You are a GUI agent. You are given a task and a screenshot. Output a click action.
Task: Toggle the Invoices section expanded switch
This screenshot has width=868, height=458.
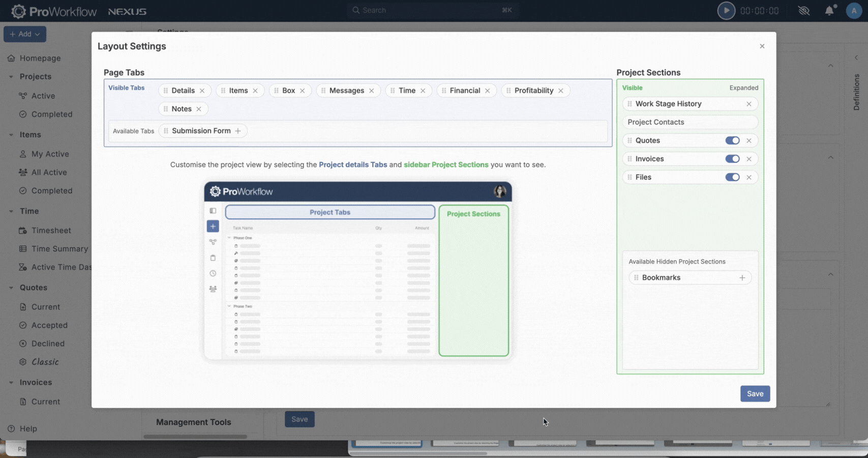732,159
